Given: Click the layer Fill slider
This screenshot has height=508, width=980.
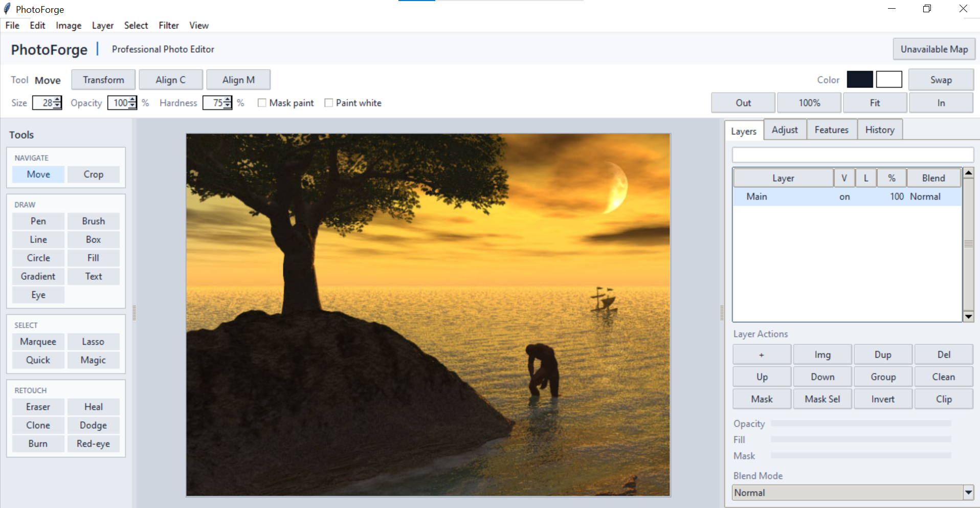Looking at the screenshot, I should pyautogui.click(x=861, y=439).
